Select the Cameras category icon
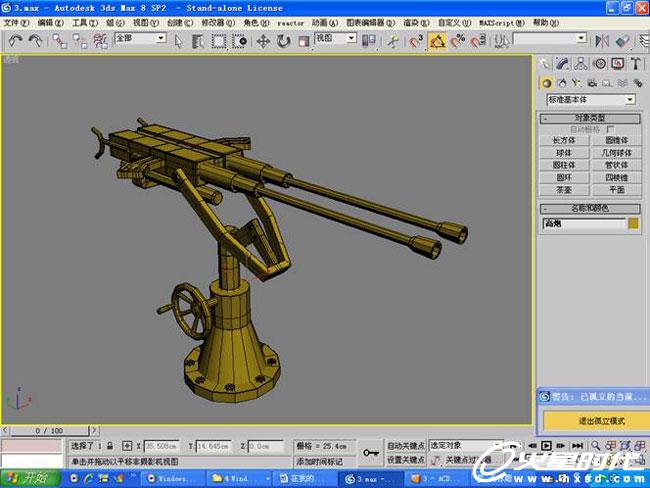 click(592, 83)
